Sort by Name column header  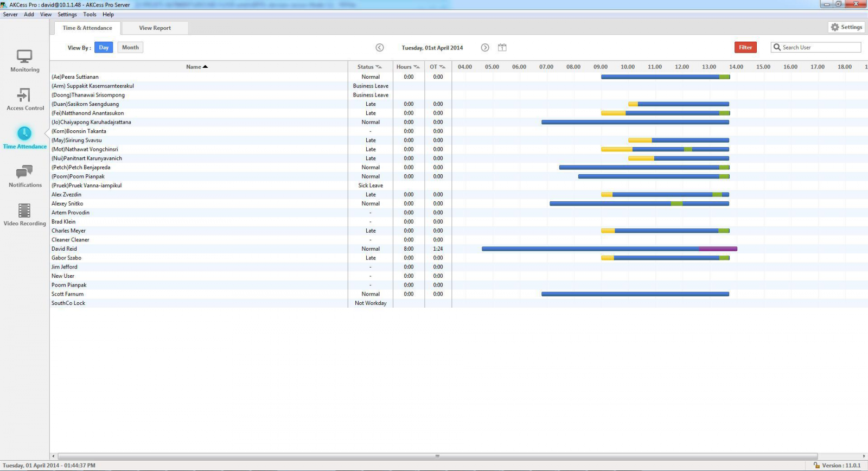point(196,67)
